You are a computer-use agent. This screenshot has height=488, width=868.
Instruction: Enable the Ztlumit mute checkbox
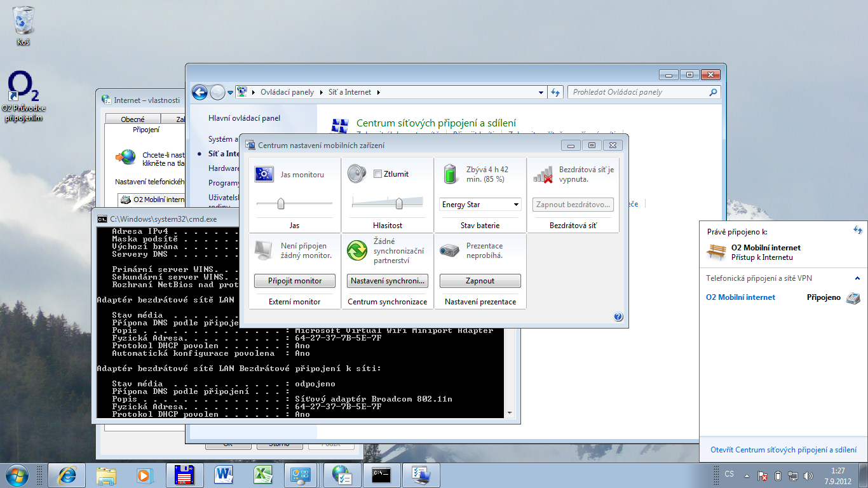(377, 174)
